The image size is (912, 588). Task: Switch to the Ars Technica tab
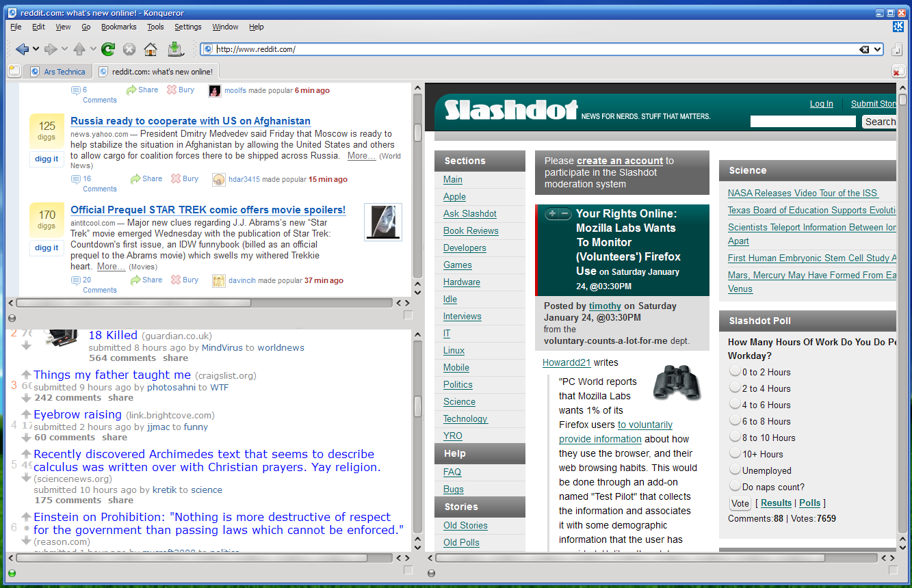pos(57,72)
